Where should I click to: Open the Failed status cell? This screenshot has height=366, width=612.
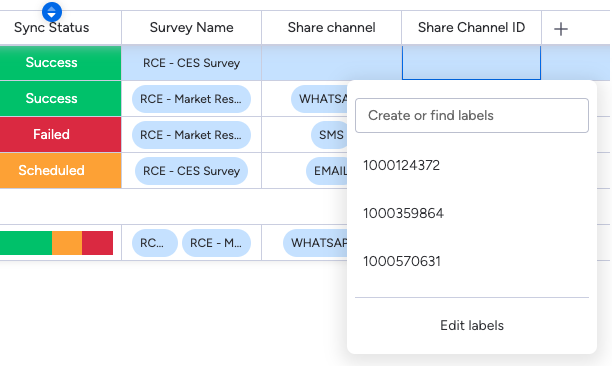click(x=60, y=135)
